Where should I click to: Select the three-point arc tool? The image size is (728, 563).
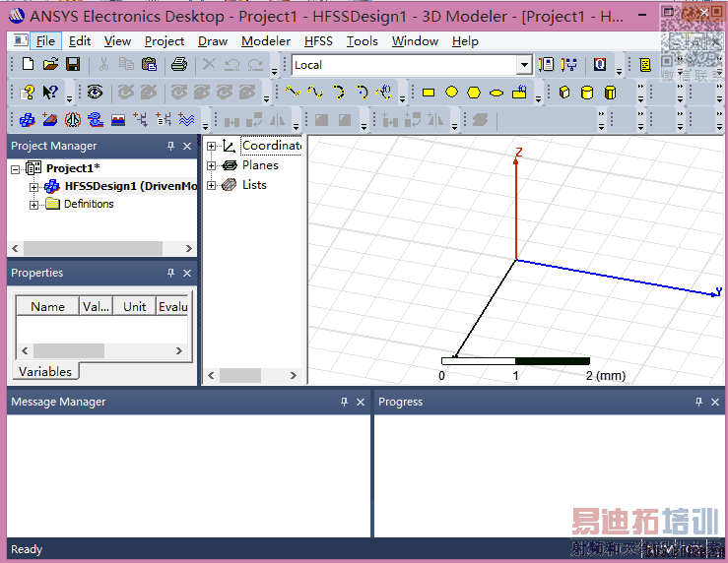(339, 92)
